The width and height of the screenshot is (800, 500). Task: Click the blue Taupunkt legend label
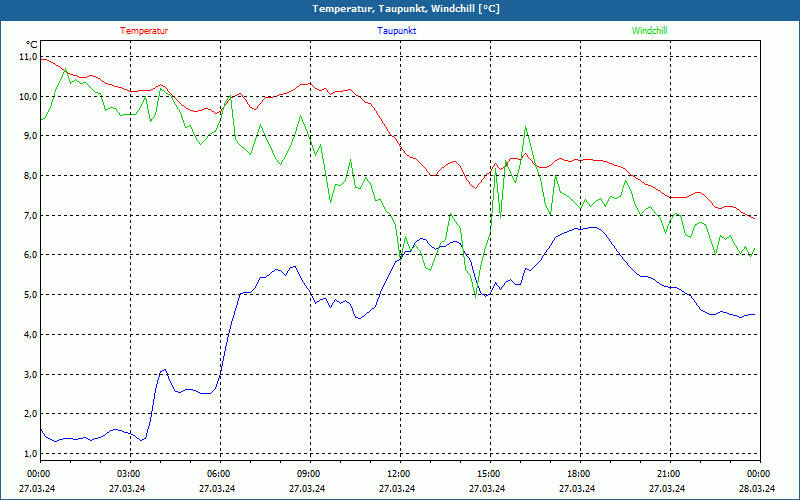pyautogui.click(x=396, y=31)
